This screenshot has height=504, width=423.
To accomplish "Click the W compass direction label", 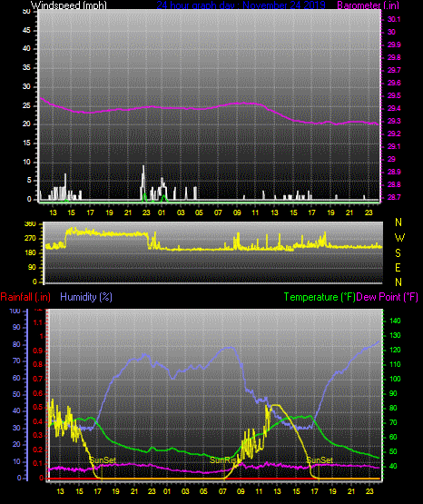I will coord(399,238).
